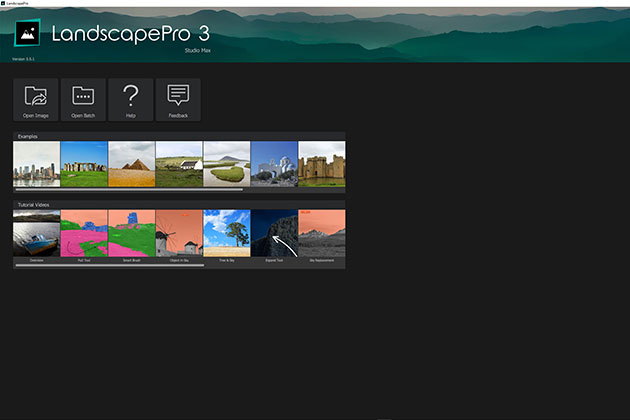Click the Open Batch folder icon
Viewport: 630px width, 420px height.
(83, 96)
